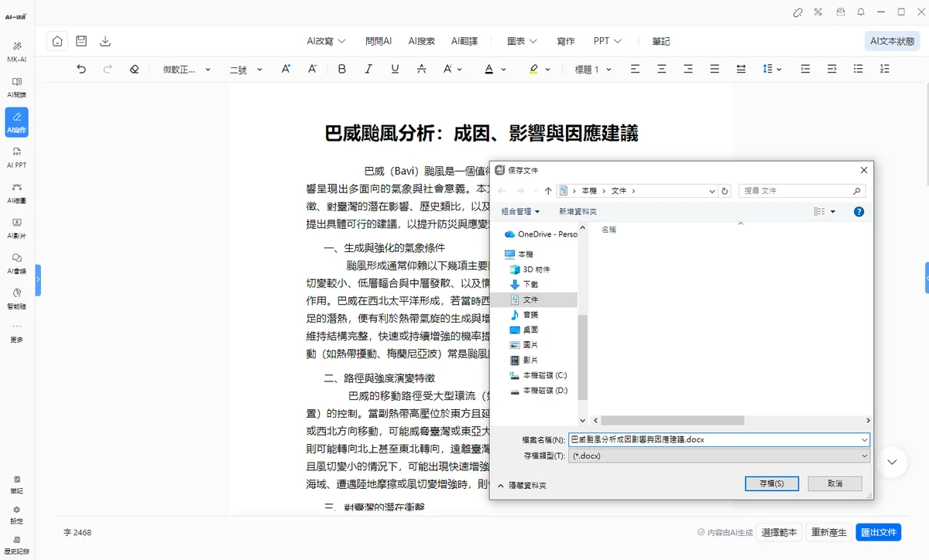Open 筆記 at the bottom of the sidebar
The width and height of the screenshot is (929, 560).
coord(17,485)
